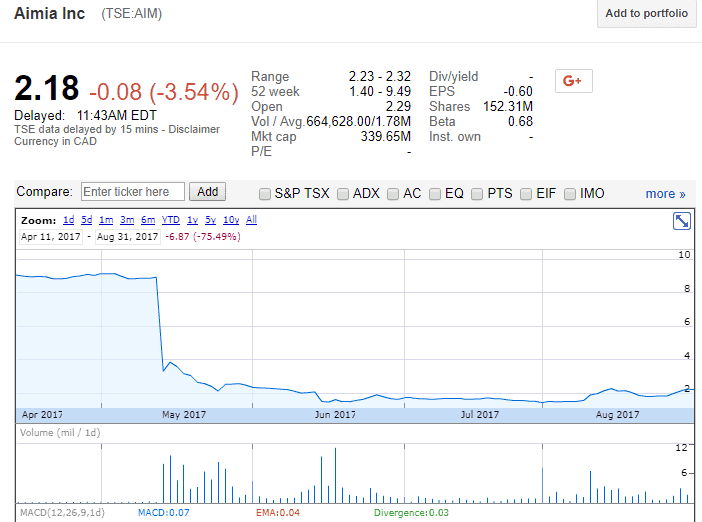702x522 pixels.
Task: Open the more comparisons link
Action: point(665,194)
